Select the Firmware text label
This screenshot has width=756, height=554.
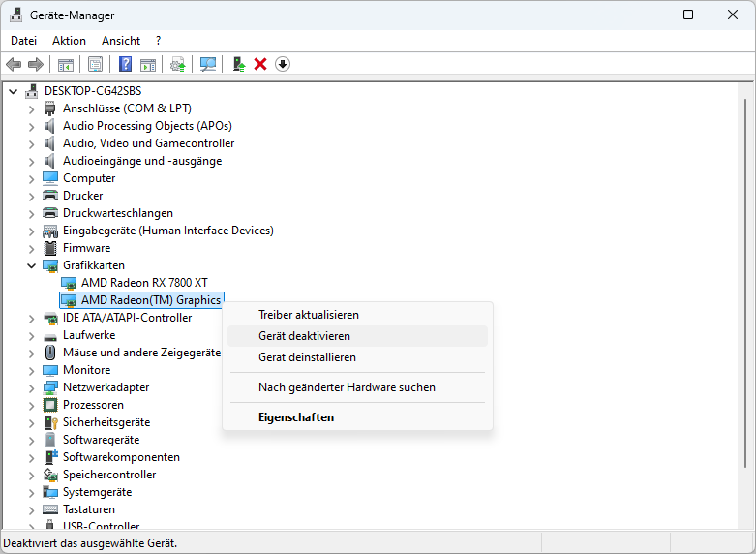click(x=87, y=248)
